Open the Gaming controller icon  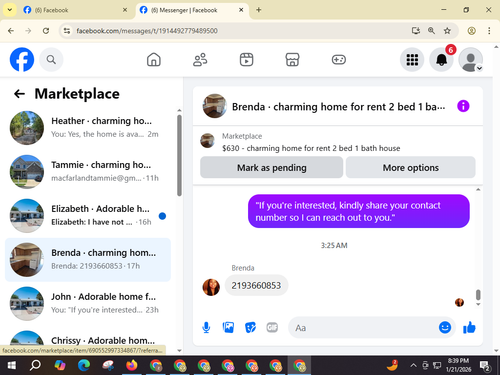339,60
